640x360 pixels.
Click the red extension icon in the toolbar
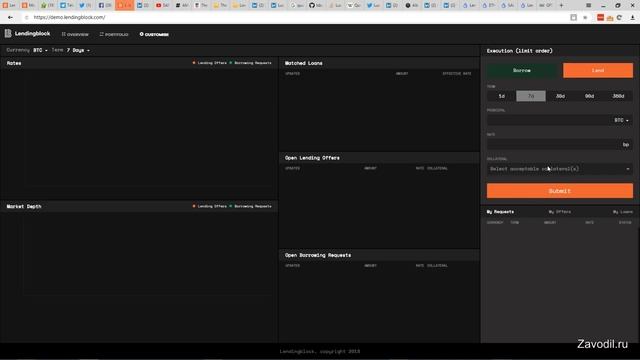(600, 18)
